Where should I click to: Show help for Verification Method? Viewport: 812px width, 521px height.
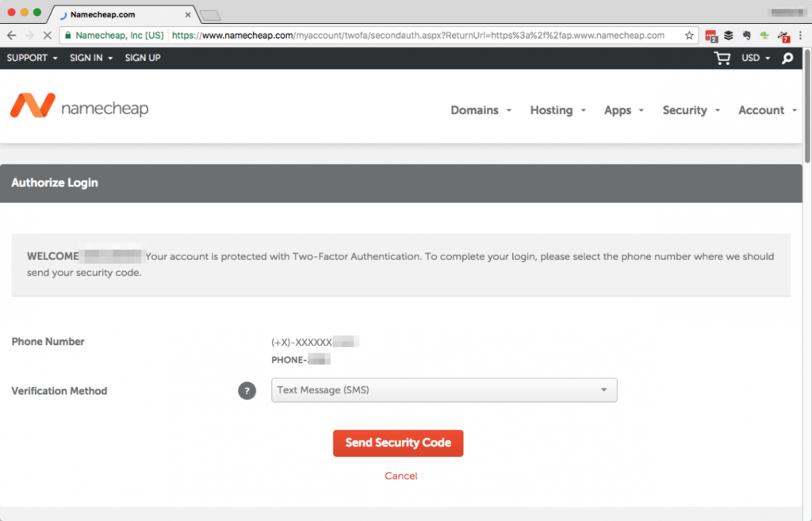247,390
